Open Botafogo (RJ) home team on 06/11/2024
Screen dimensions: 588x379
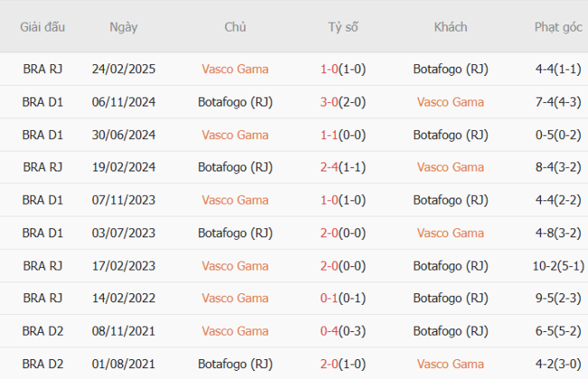point(235,101)
